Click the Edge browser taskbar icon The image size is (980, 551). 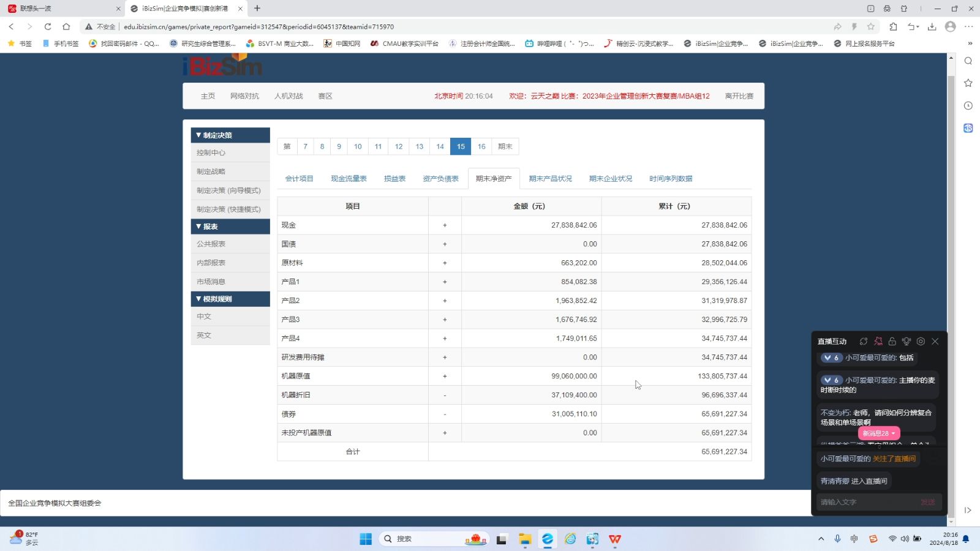tap(548, 539)
